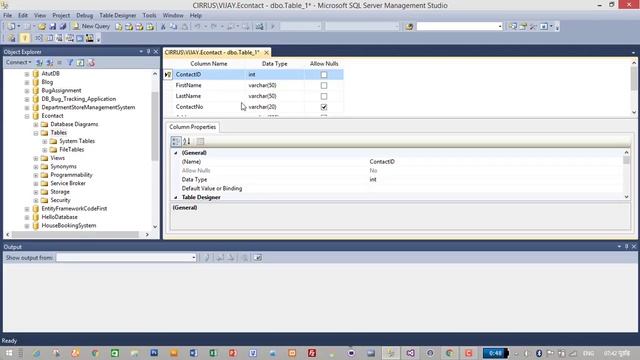This screenshot has width=640, height=360.
Task: Click the Save icon in the main toolbar
Action: click(52, 27)
